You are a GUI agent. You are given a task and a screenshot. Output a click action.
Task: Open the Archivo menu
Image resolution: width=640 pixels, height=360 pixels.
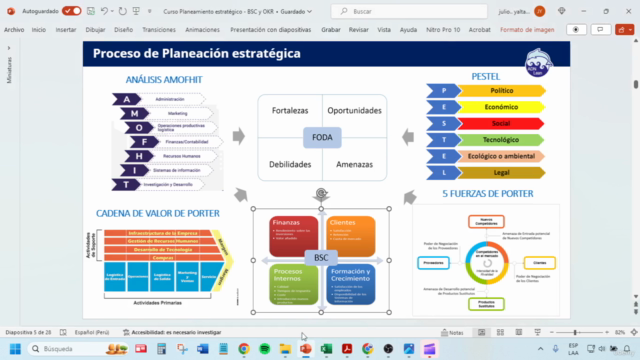click(x=14, y=30)
